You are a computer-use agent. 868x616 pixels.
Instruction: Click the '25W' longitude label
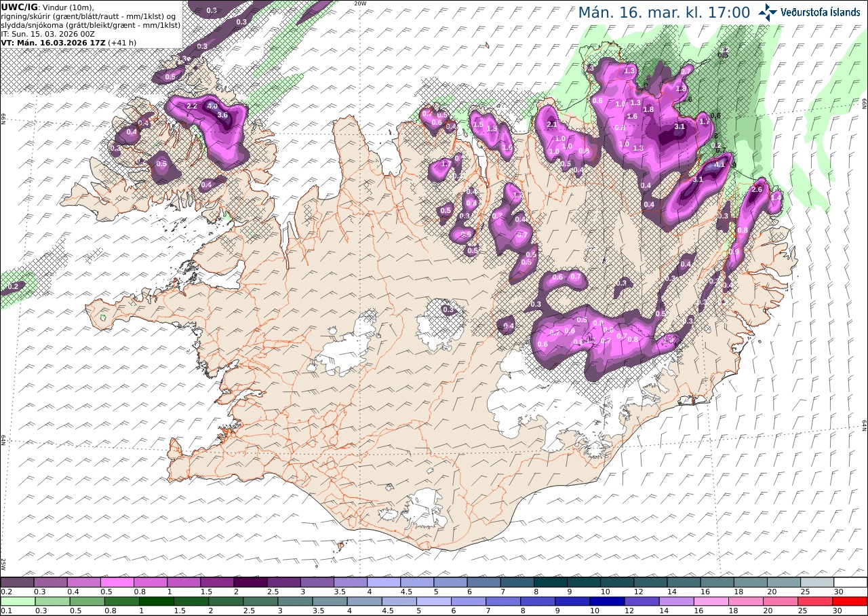click(x=3, y=564)
